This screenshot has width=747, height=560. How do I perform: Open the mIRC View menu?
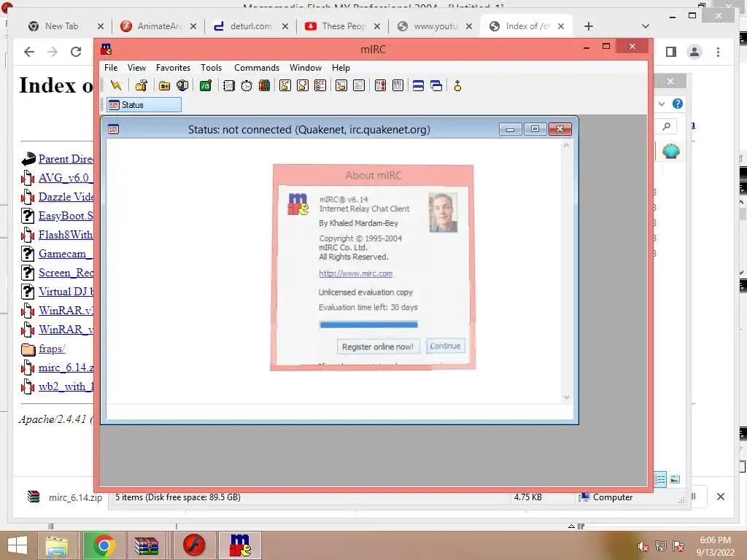click(x=136, y=68)
